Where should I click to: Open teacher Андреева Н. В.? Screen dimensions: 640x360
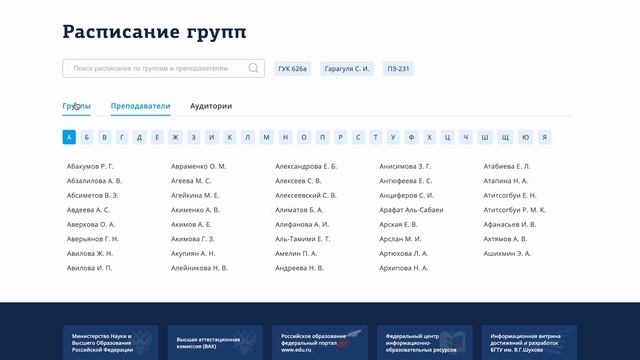click(x=299, y=268)
